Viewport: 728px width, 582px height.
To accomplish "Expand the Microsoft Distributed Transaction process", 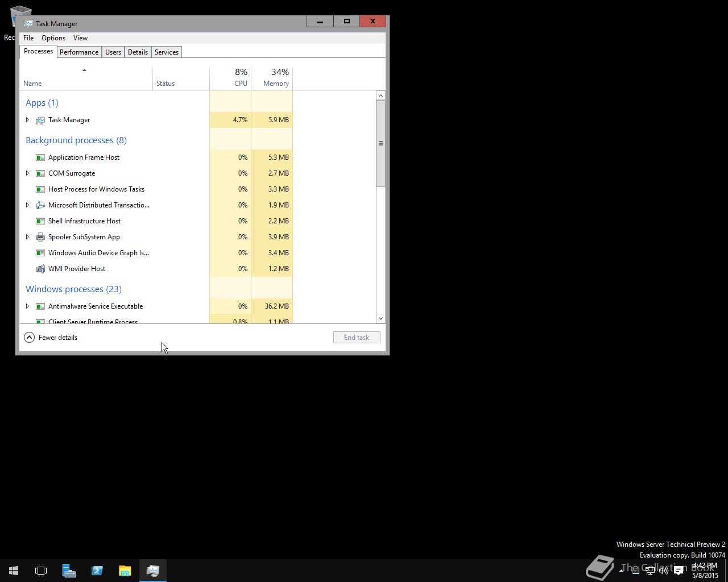I will (x=27, y=205).
